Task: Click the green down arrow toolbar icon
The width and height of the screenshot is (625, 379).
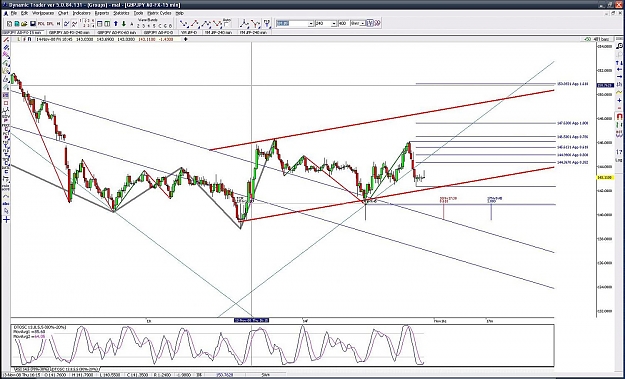Action: (x=124, y=24)
